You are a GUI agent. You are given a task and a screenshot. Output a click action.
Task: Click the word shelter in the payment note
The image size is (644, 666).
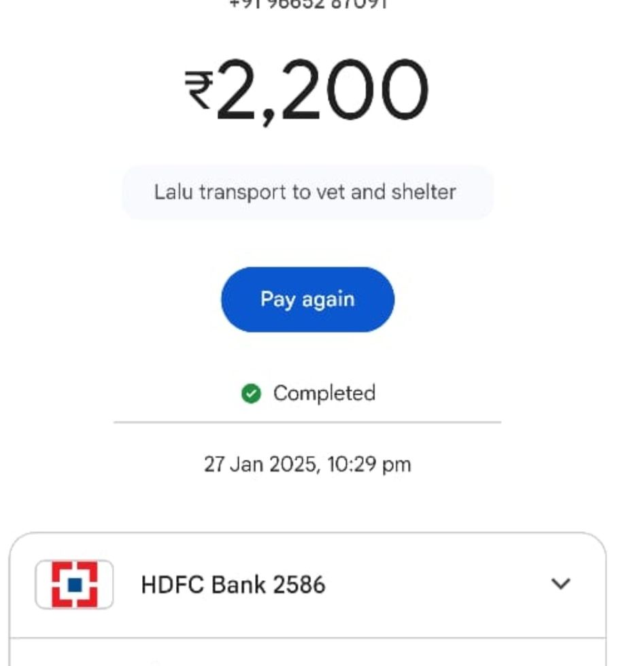424,192
